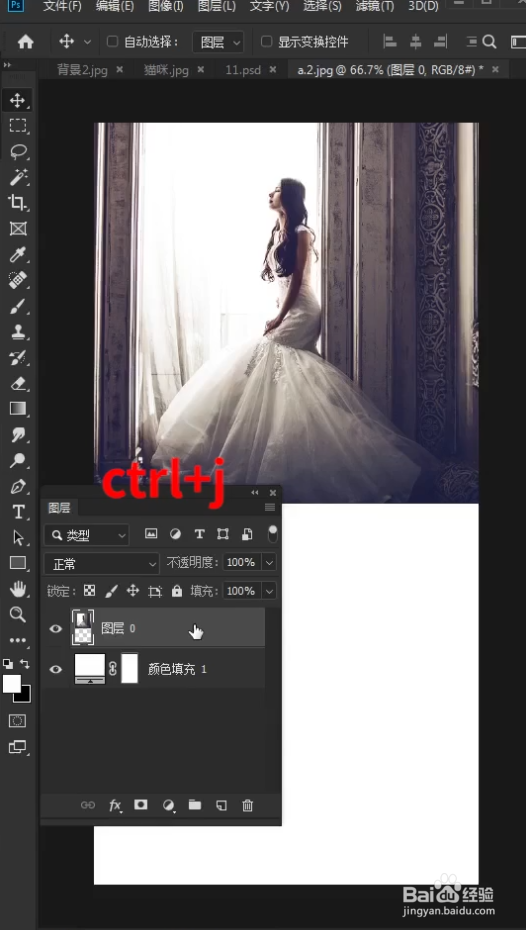The image size is (526, 930).
Task: Select the Crop tool
Action: (x=17, y=203)
